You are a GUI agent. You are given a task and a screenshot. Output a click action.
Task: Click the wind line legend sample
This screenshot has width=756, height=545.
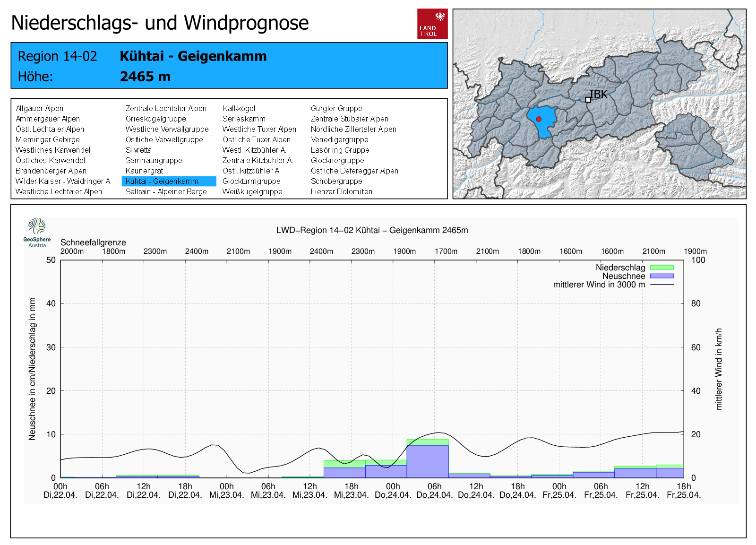click(x=661, y=285)
